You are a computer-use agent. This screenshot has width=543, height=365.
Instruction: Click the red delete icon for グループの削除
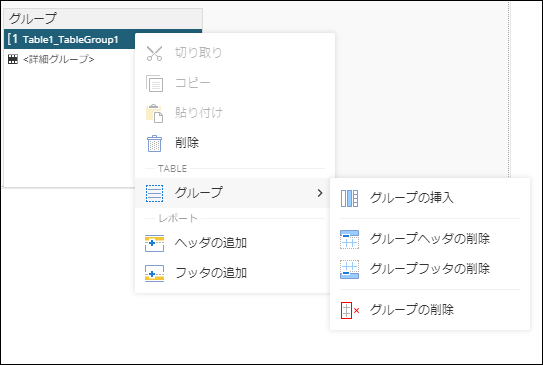350,310
